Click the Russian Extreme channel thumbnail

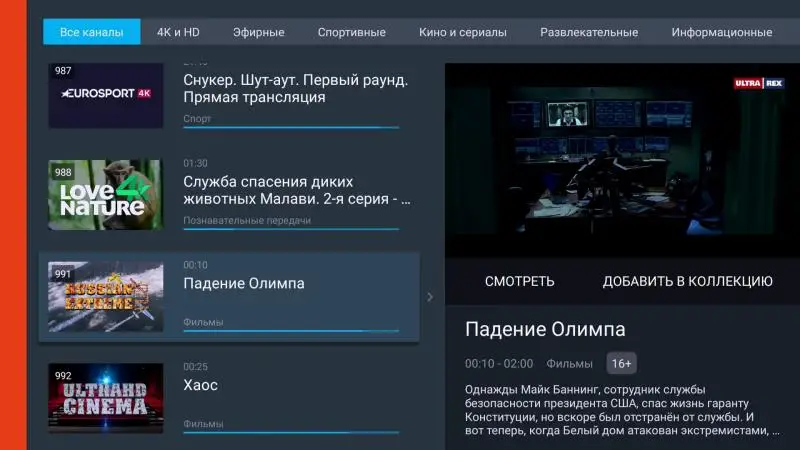(x=106, y=296)
